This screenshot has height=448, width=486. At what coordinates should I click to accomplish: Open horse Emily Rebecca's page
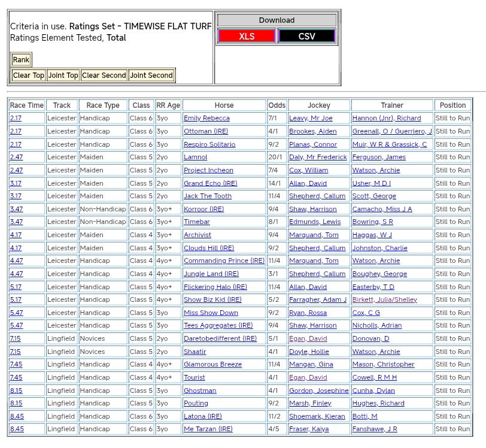coord(206,119)
